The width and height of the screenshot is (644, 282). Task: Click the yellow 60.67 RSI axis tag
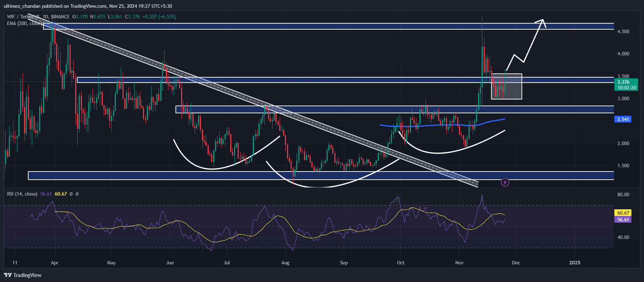click(623, 213)
